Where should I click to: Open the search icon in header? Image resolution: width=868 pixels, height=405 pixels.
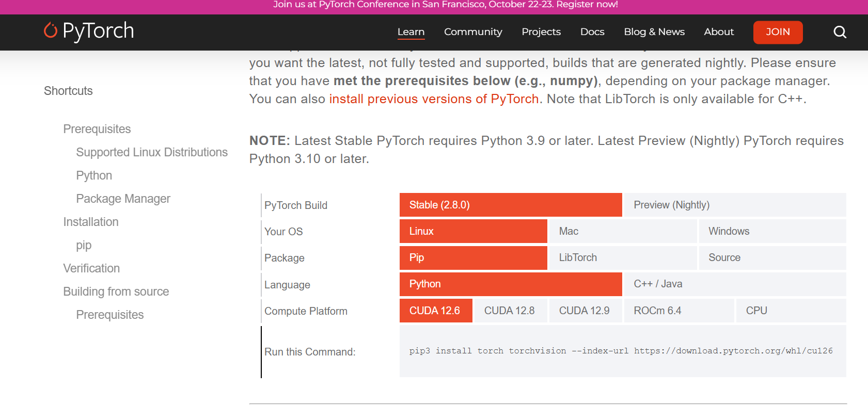point(840,32)
